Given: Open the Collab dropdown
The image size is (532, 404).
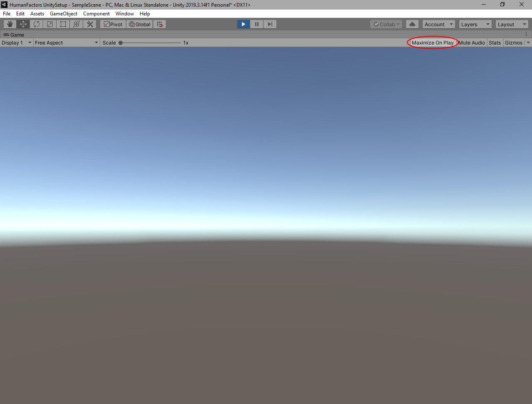Looking at the screenshot, I should click(386, 24).
